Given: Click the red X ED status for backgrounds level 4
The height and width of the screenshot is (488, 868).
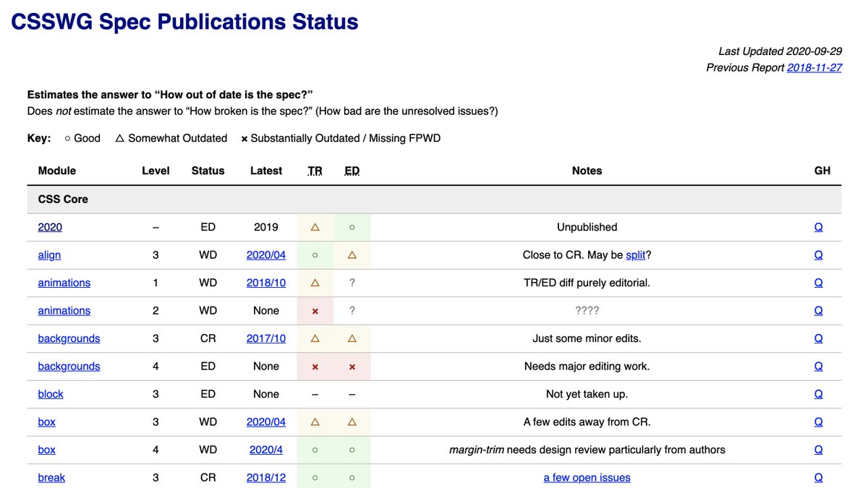Looking at the screenshot, I should pyautogui.click(x=352, y=366).
